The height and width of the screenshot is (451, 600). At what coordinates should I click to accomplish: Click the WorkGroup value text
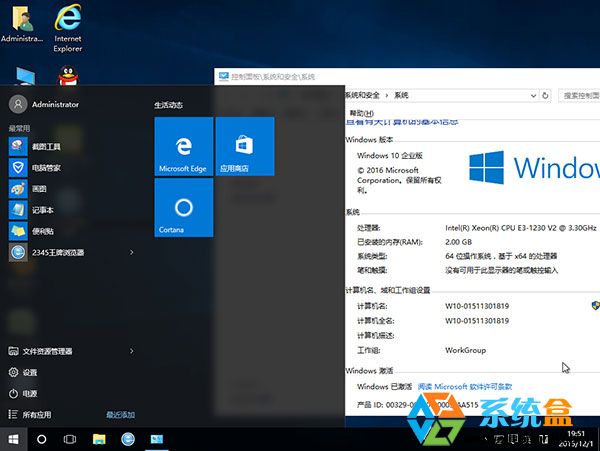(x=465, y=350)
